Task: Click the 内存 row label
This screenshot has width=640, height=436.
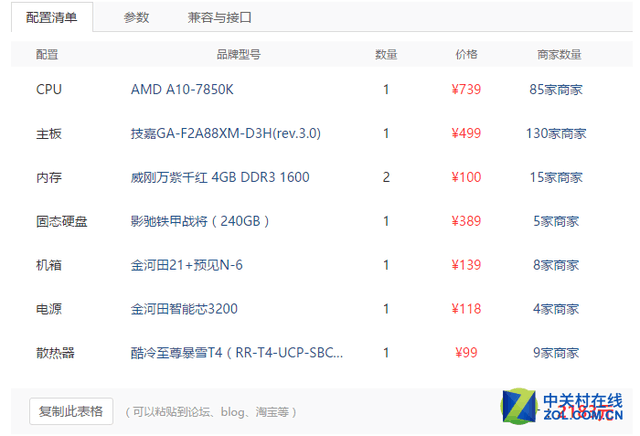Action: (x=49, y=178)
